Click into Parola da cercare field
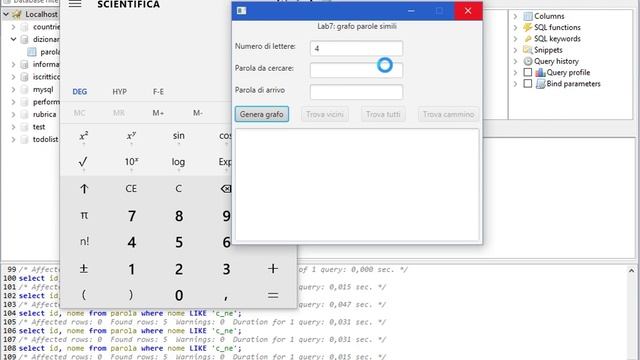 pyautogui.click(x=356, y=70)
